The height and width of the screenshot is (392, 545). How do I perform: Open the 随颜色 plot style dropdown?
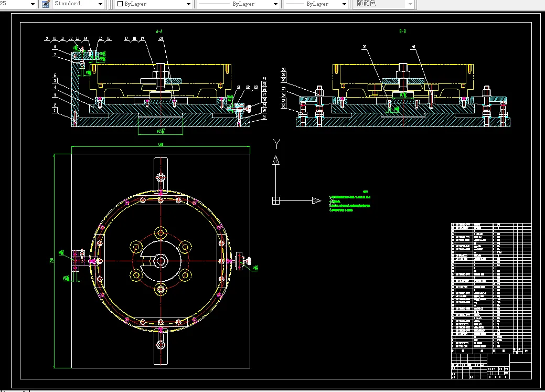coord(410,4)
